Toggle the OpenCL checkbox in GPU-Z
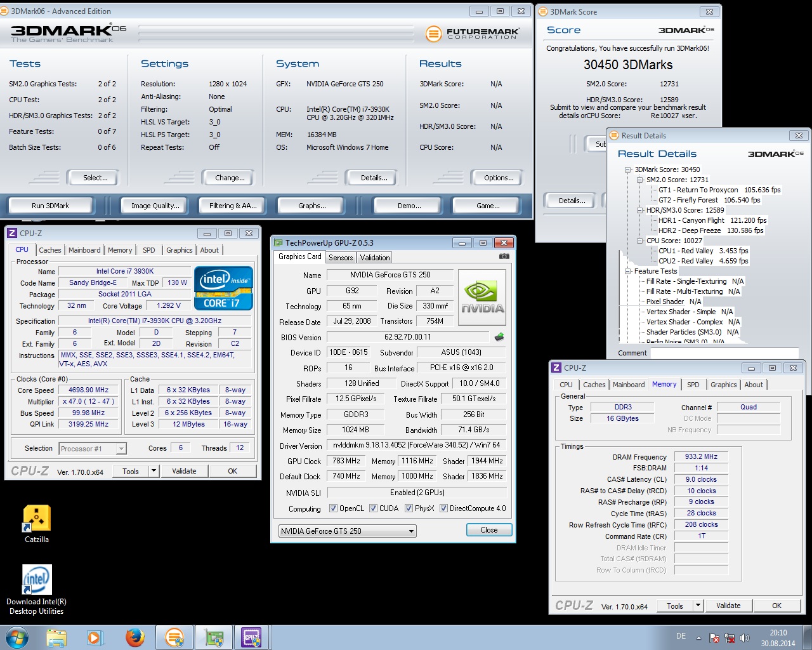Image resolution: width=812 pixels, height=650 pixels. click(333, 508)
